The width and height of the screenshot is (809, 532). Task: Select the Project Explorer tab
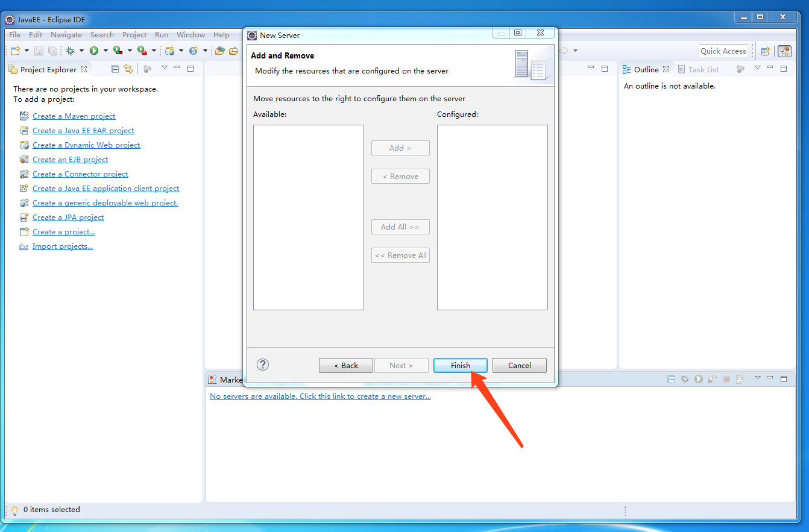(x=48, y=69)
